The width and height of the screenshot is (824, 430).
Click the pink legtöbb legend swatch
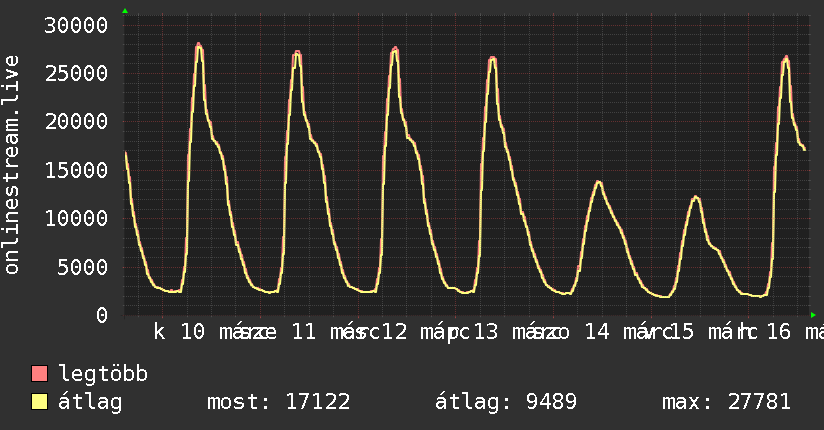[x=39, y=373]
